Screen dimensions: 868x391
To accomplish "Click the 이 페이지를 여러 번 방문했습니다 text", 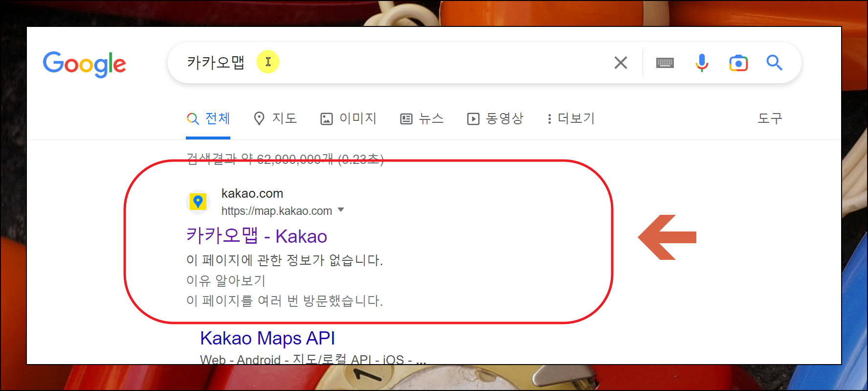I will coord(285,300).
